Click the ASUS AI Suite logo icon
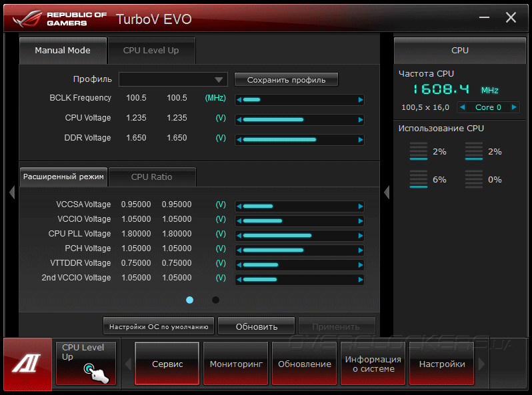 (x=27, y=364)
